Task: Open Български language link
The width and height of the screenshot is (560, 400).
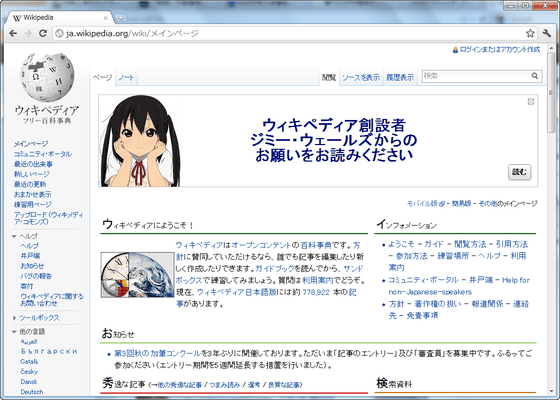Action: [x=49, y=351]
